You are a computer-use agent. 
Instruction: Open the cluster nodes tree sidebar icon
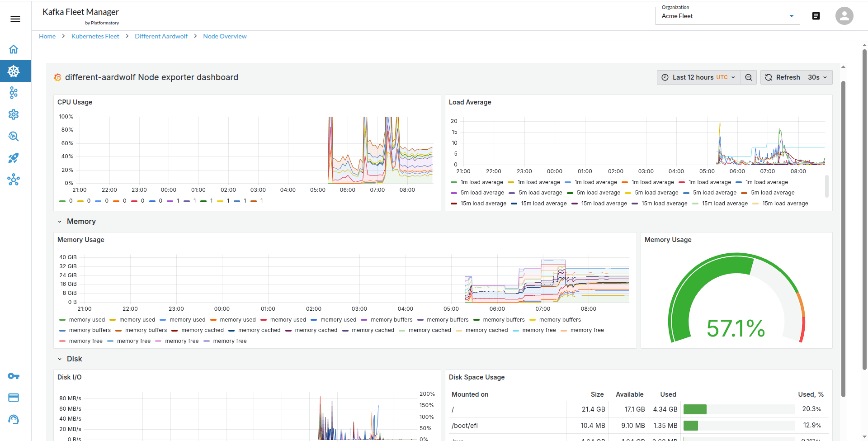(x=14, y=93)
